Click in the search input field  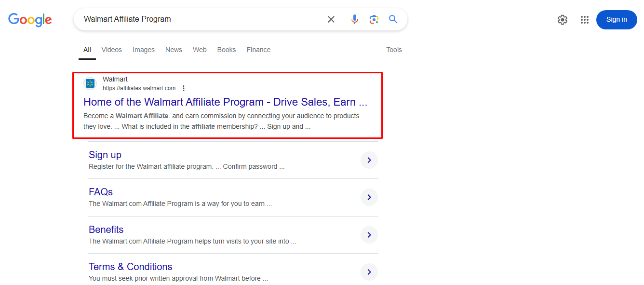coord(202,19)
